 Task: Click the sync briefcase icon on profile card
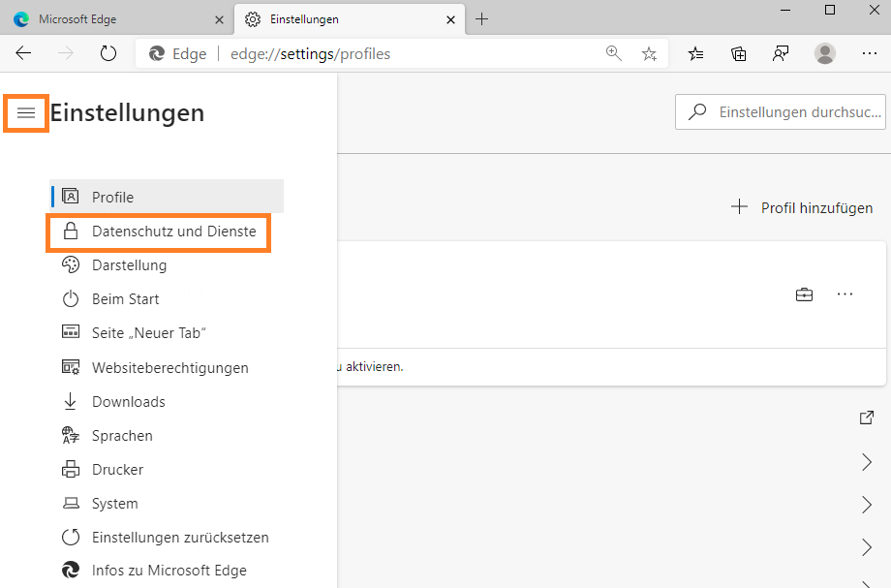pyautogui.click(x=804, y=294)
